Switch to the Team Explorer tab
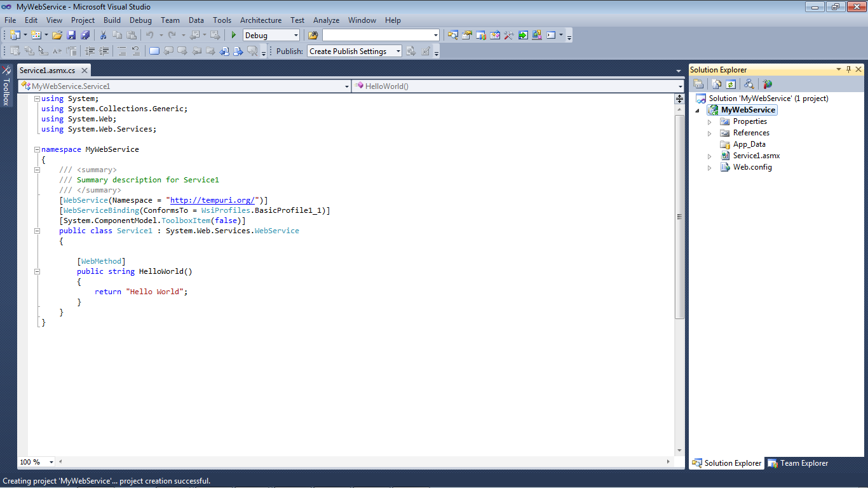The height and width of the screenshot is (488, 868). 797,463
